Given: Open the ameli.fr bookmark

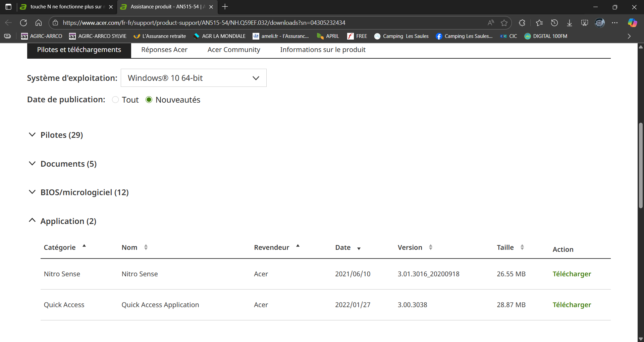Looking at the screenshot, I should 281,36.
